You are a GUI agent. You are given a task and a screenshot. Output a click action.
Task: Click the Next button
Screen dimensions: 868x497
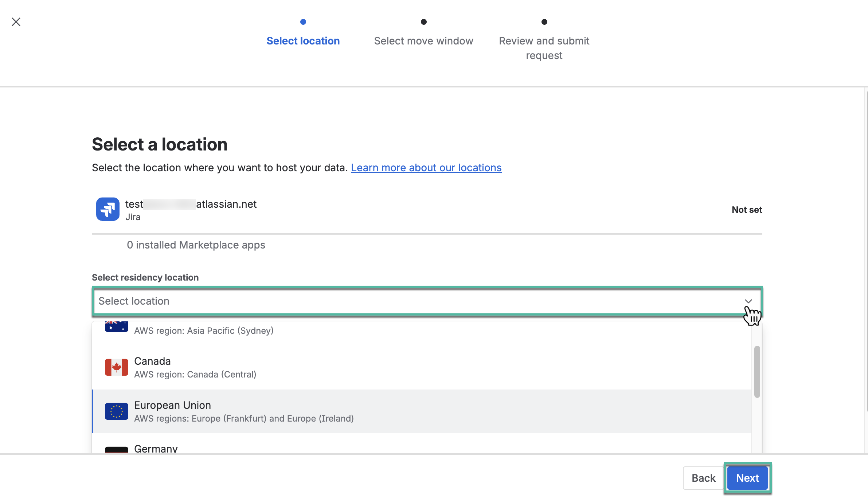pos(747,478)
